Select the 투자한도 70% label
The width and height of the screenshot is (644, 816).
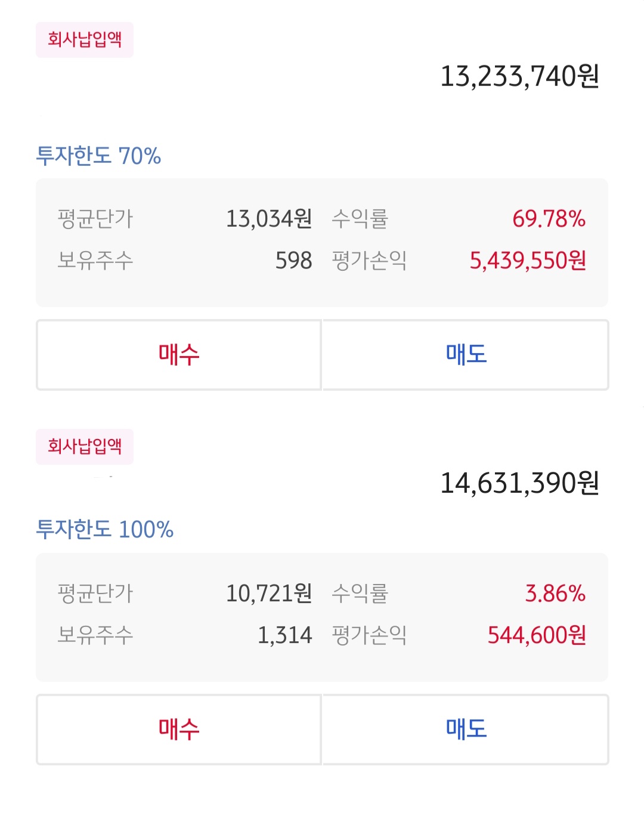click(98, 156)
